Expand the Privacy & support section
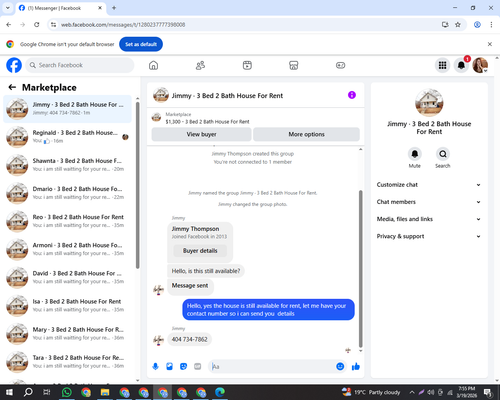This screenshot has height=400, width=500. (x=429, y=236)
